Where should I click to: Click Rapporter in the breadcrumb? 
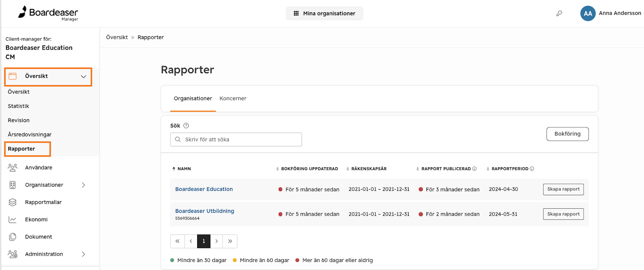tap(151, 37)
